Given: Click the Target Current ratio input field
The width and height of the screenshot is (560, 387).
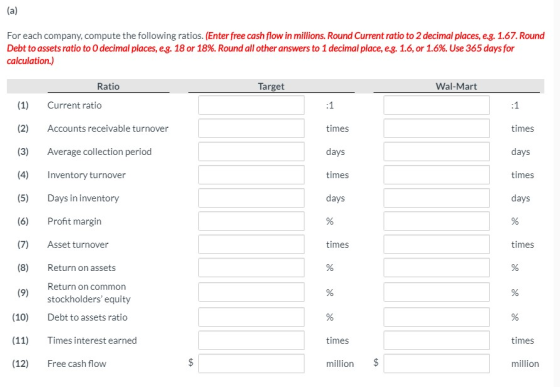Looking at the screenshot, I should pyautogui.click(x=251, y=105).
